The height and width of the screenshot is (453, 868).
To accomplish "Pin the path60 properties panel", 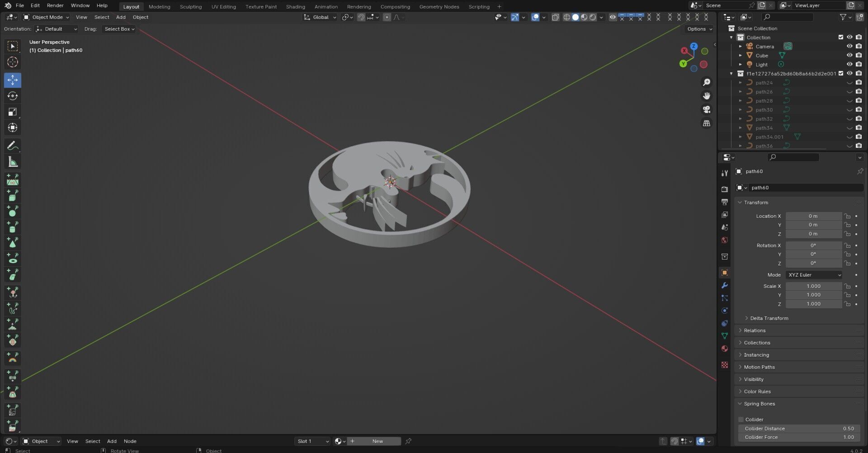I will [860, 171].
